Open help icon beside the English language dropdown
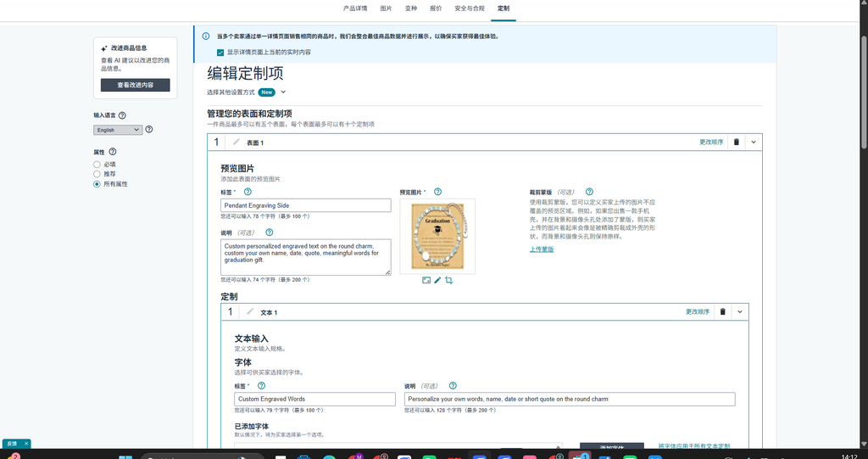868x459 pixels. coord(149,129)
